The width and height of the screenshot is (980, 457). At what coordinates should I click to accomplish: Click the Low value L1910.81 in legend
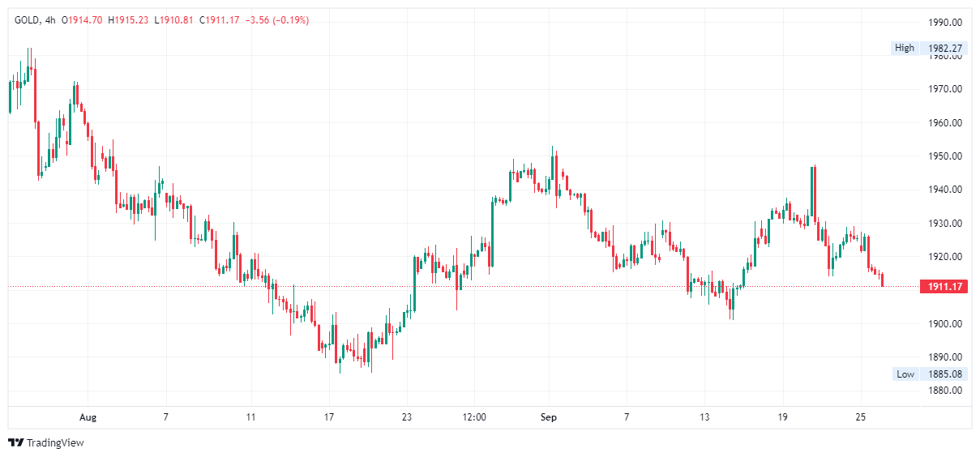point(173,20)
